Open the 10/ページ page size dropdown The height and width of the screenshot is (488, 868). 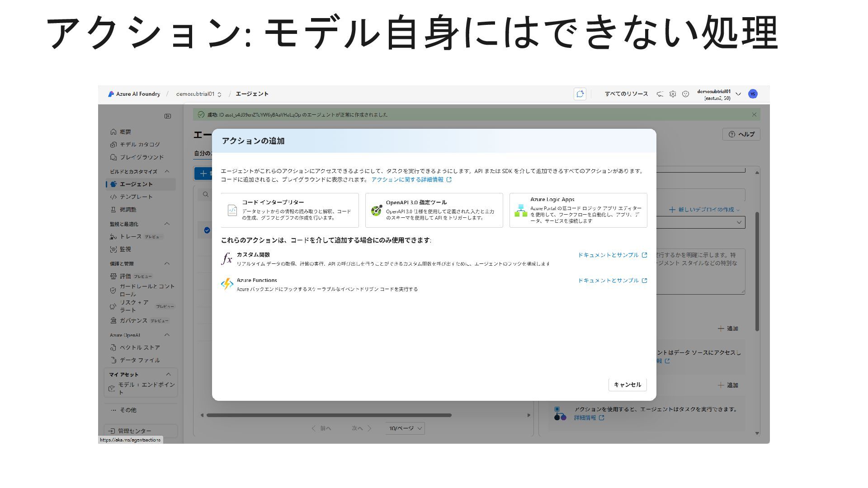pos(406,428)
